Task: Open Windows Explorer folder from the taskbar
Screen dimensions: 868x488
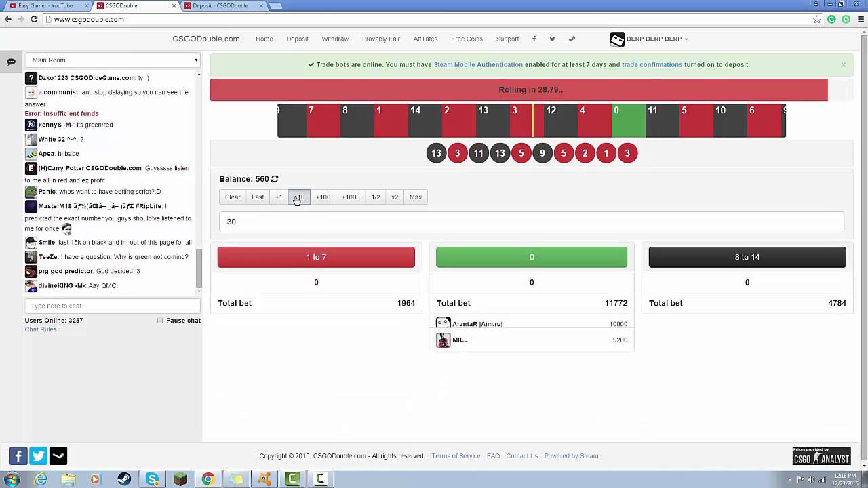Action: tap(68, 479)
